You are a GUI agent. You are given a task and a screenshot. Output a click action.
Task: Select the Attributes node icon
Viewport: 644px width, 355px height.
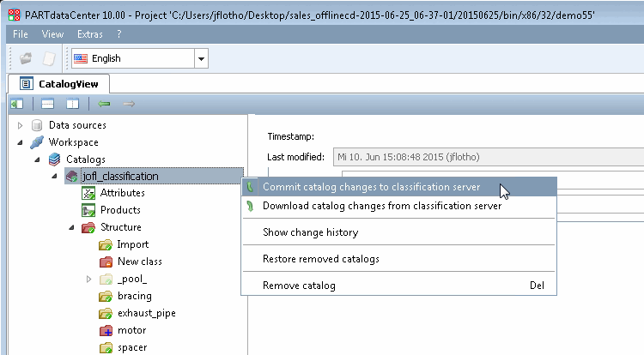(88, 193)
